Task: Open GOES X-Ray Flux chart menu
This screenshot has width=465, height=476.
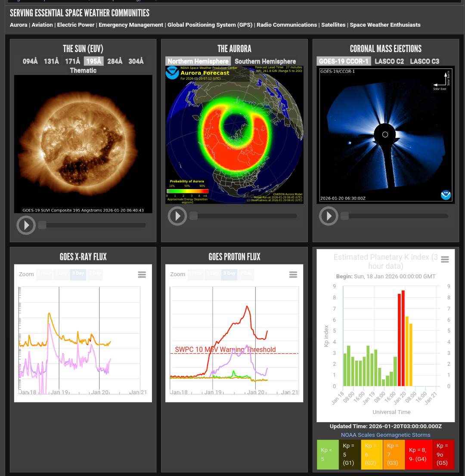Action: pos(142,274)
